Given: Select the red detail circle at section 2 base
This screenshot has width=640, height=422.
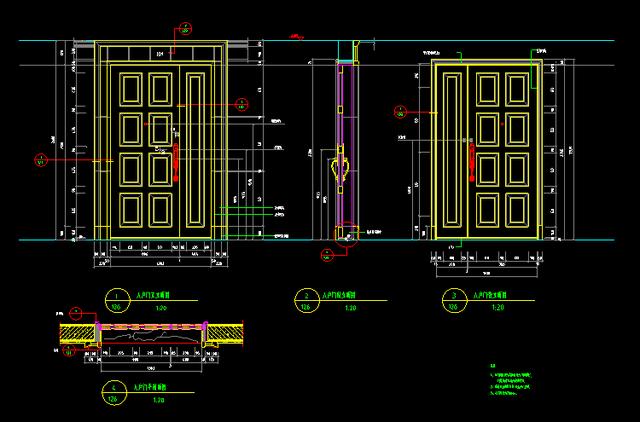Looking at the screenshot, I should 347,235.
